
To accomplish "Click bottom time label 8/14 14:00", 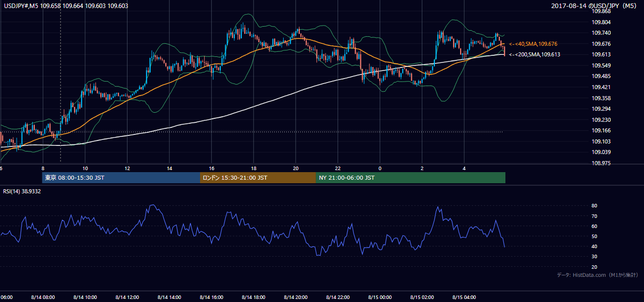I will 169,297.
